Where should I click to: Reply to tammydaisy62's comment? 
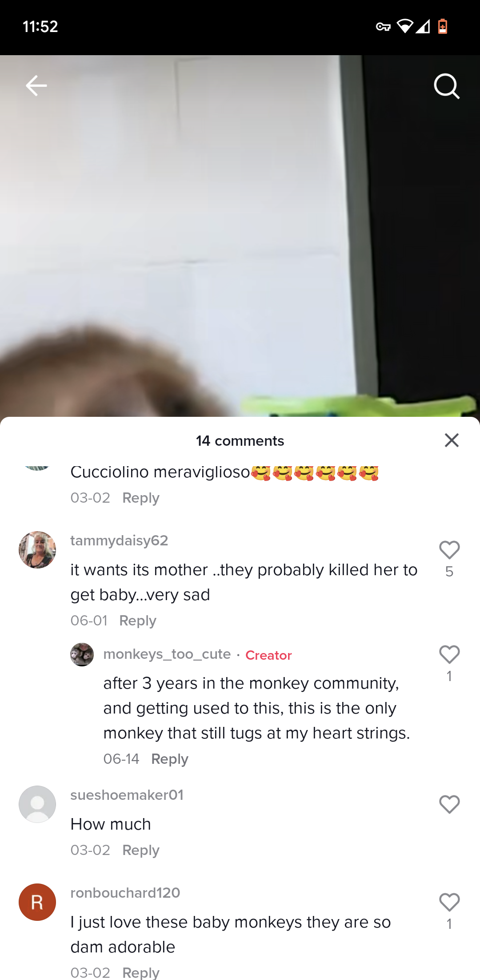138,621
